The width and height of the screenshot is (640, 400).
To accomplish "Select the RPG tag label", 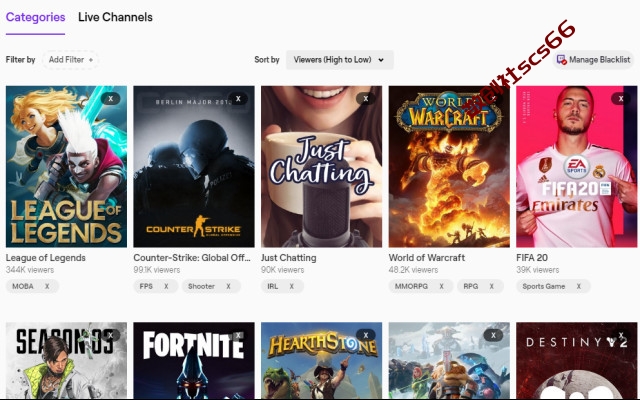I will pyautogui.click(x=471, y=286).
